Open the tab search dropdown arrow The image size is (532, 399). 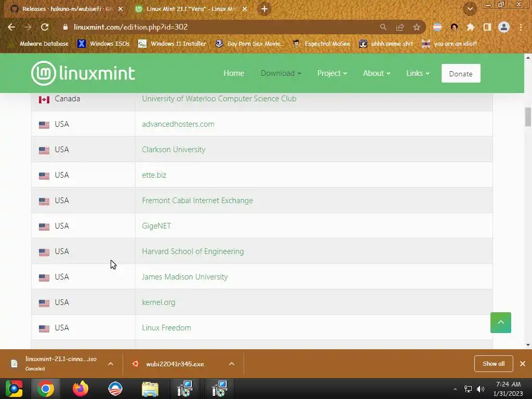pyautogui.click(x=470, y=9)
